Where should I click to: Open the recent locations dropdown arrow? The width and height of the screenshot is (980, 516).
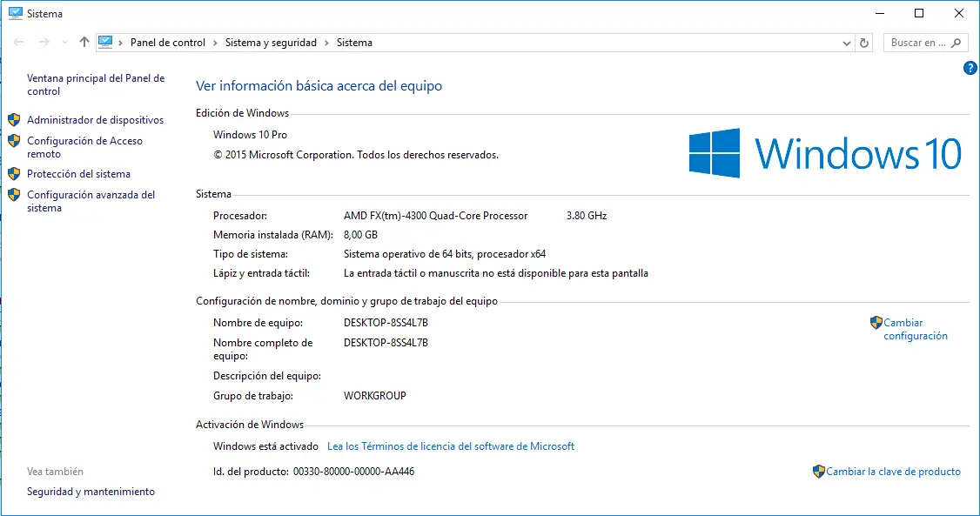pos(64,43)
